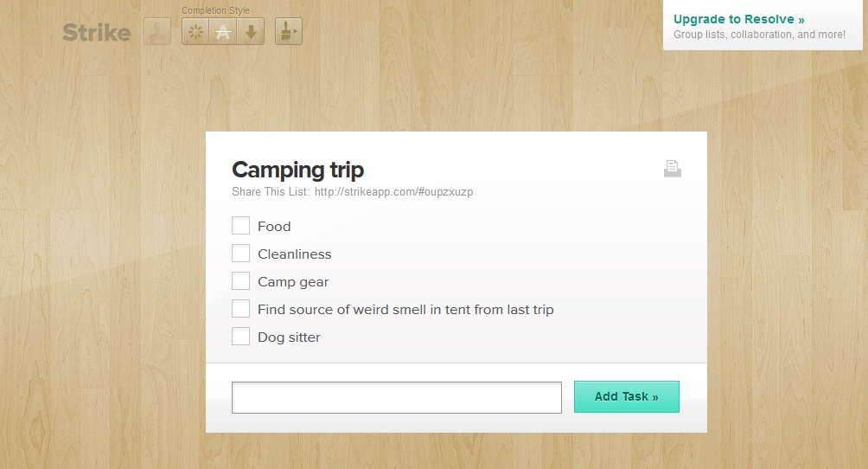
Task: Click the Dog sitter task text
Action: pos(289,337)
